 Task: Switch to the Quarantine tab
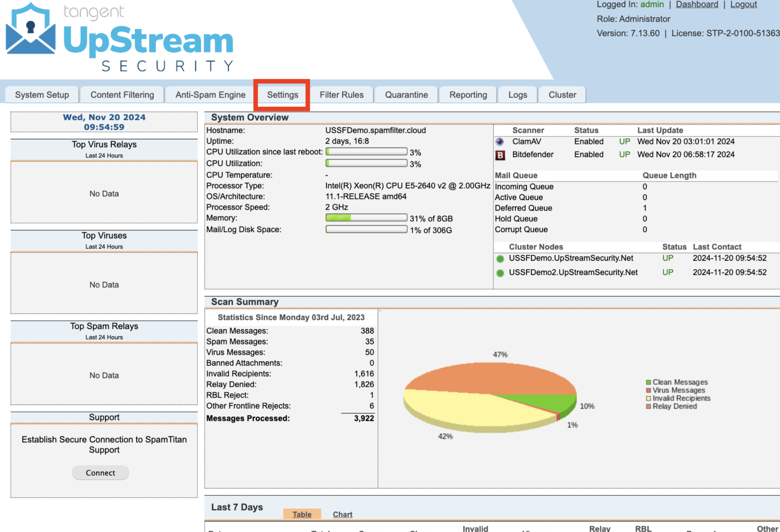pyautogui.click(x=406, y=95)
